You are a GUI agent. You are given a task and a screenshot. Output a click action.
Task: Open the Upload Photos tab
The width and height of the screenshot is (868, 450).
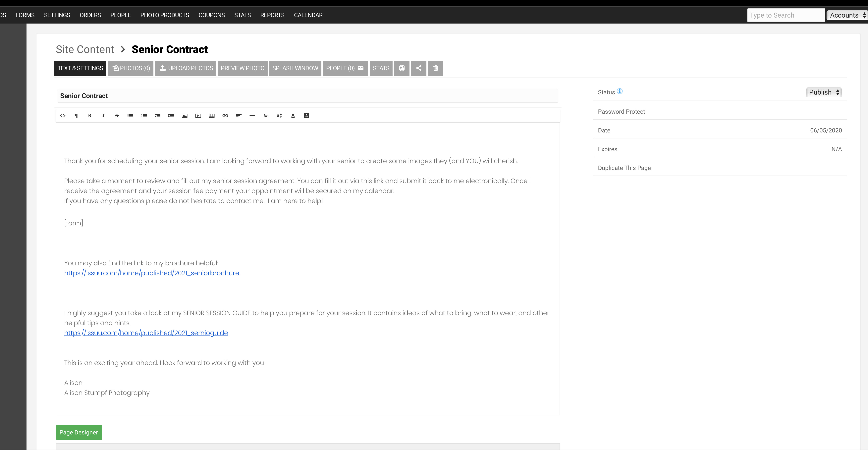[186, 68]
